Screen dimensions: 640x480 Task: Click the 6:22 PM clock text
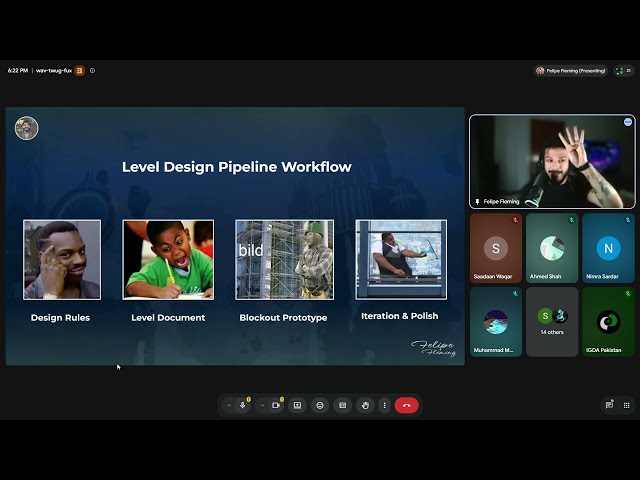(18, 71)
